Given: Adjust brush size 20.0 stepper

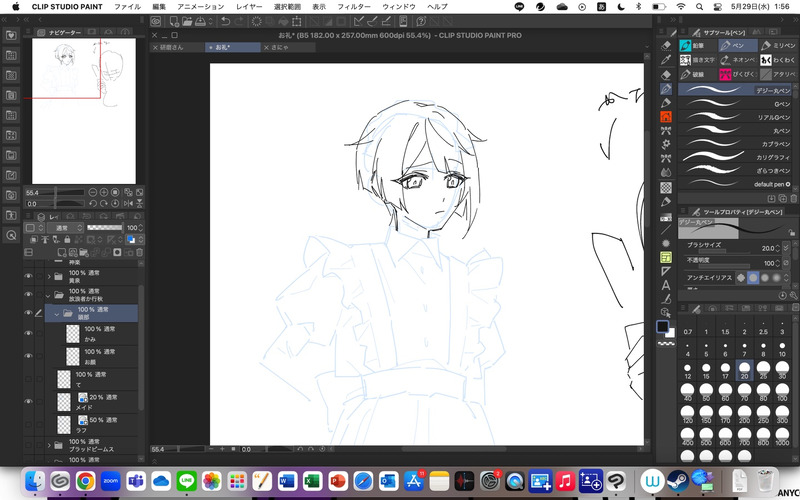Looking at the screenshot, I should 778,248.
